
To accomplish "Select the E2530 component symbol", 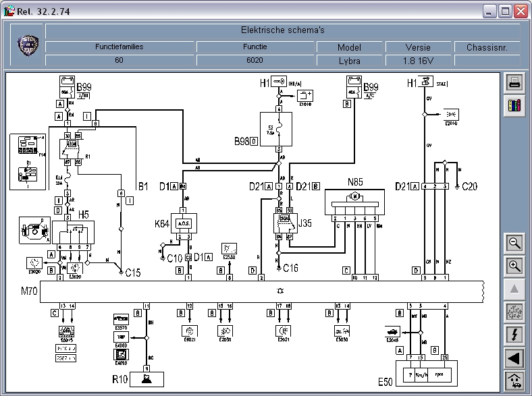I will [x=229, y=249].
